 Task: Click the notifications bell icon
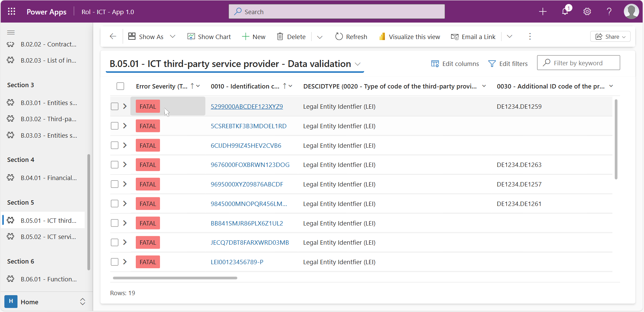(565, 12)
